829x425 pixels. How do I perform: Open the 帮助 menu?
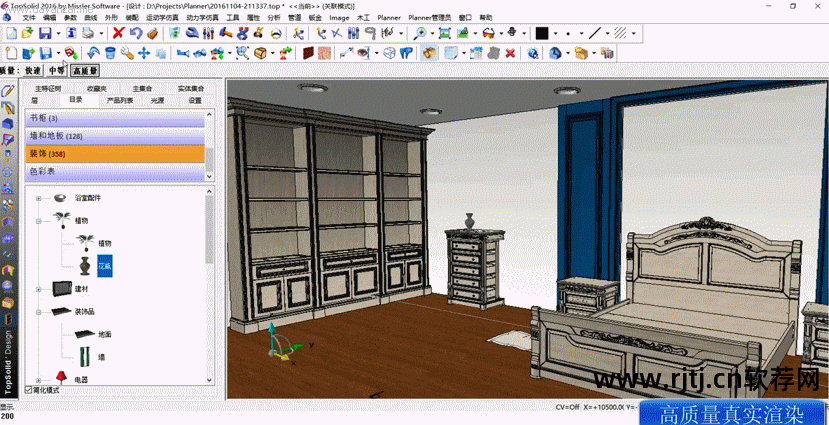(x=485, y=17)
